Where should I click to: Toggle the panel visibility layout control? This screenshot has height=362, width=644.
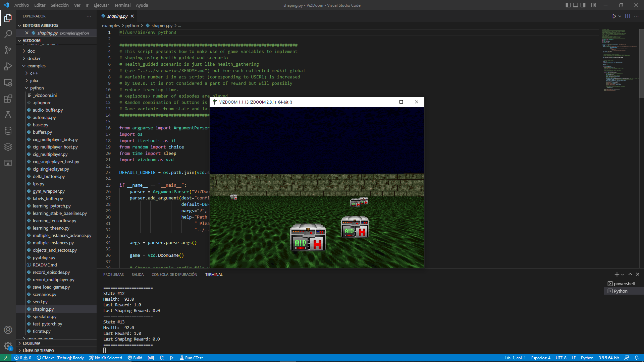pos(576,5)
